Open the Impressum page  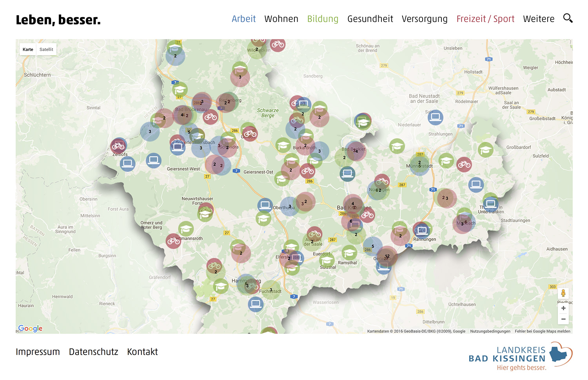pos(38,352)
